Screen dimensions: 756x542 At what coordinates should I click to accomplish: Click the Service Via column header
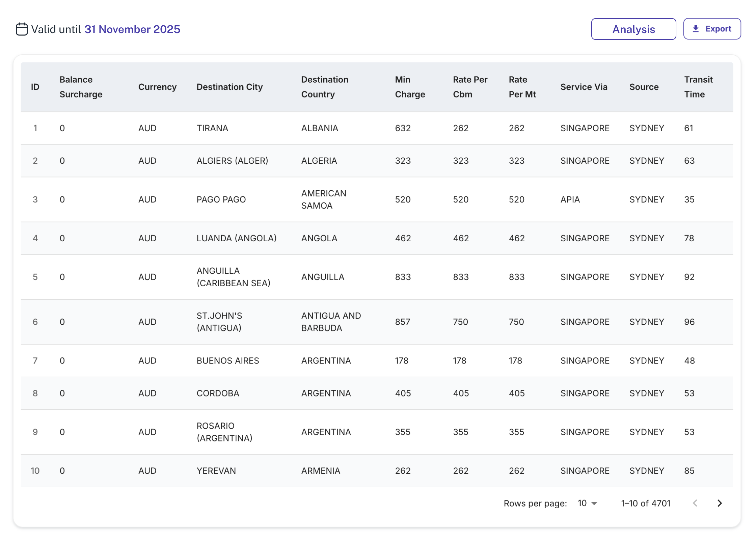(x=584, y=87)
